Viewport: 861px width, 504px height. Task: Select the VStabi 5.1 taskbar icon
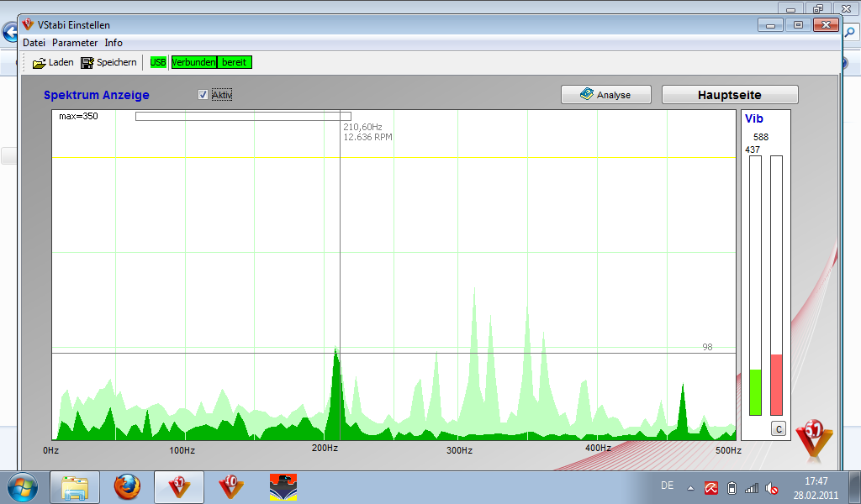point(179,487)
